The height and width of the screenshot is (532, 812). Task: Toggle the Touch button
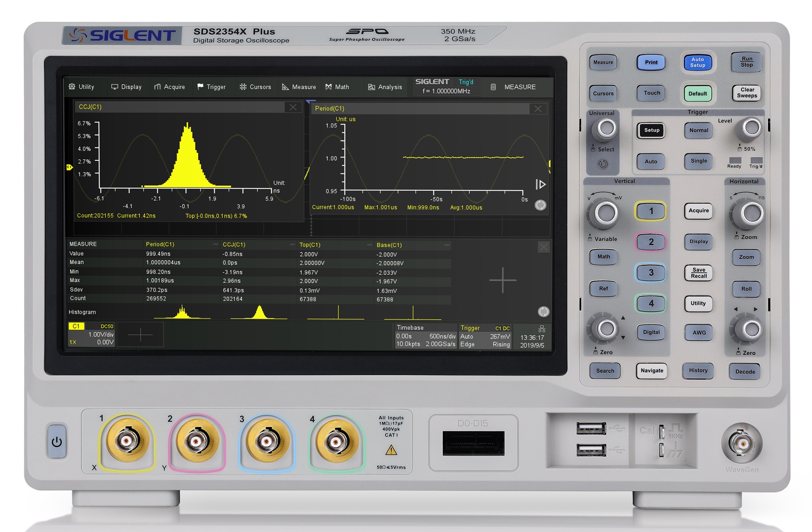point(652,93)
